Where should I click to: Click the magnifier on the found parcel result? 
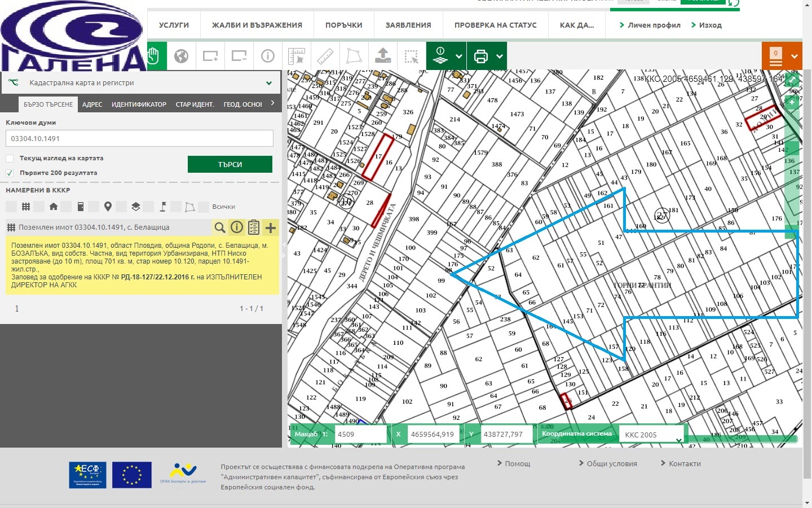(220, 227)
